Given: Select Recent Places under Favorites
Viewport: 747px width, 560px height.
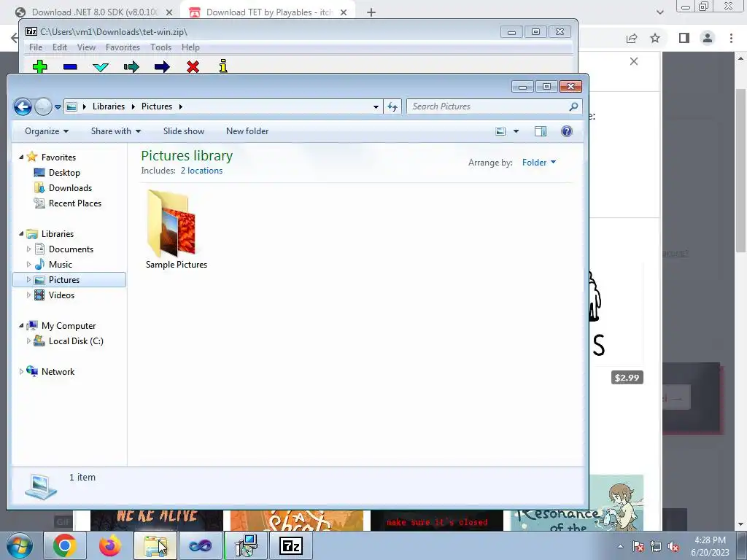Looking at the screenshot, I should [75, 203].
